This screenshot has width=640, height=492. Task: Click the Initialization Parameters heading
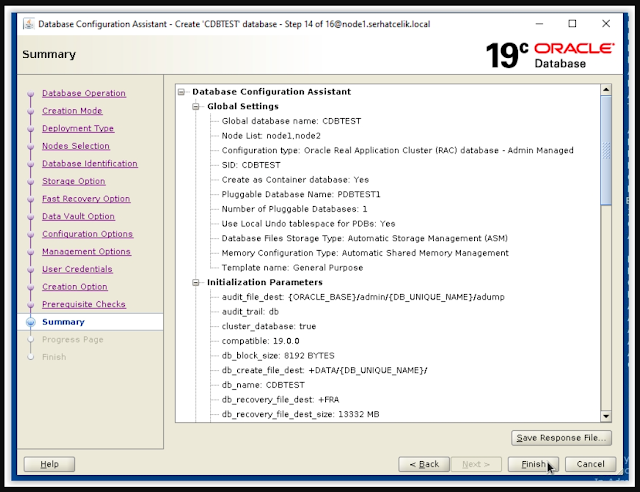[265, 283]
